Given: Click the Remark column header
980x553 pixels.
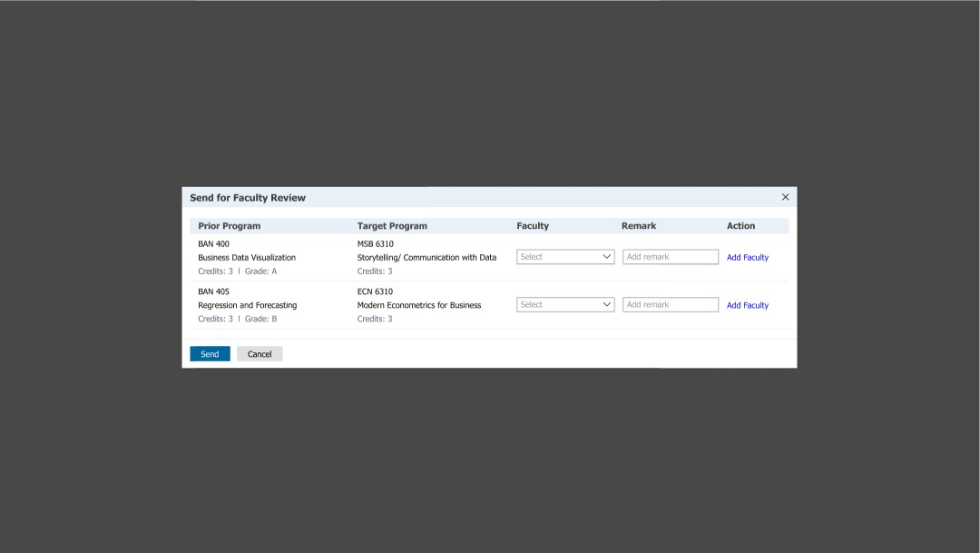Looking at the screenshot, I should pos(638,225).
